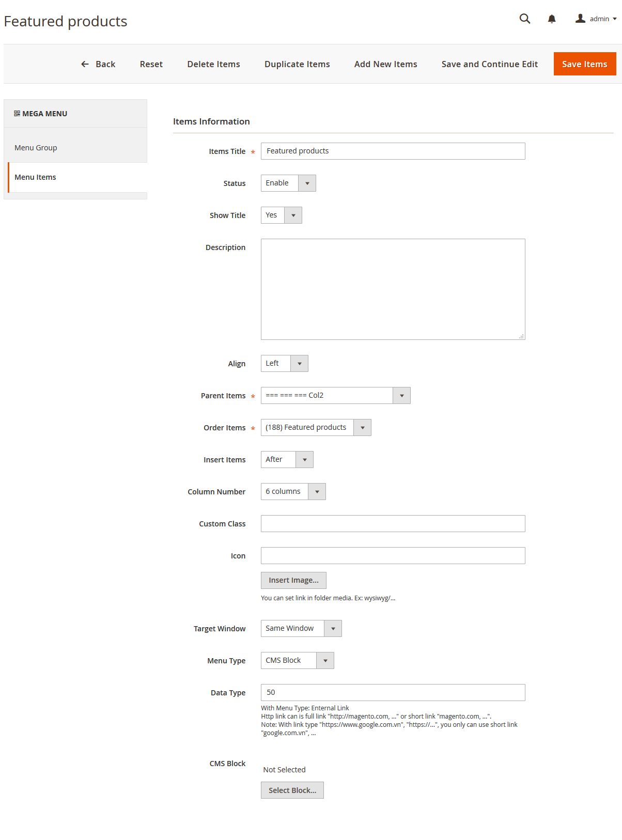The width and height of the screenshot is (622, 840).
Task: Click the 'Featured products' page title
Action: [66, 21]
